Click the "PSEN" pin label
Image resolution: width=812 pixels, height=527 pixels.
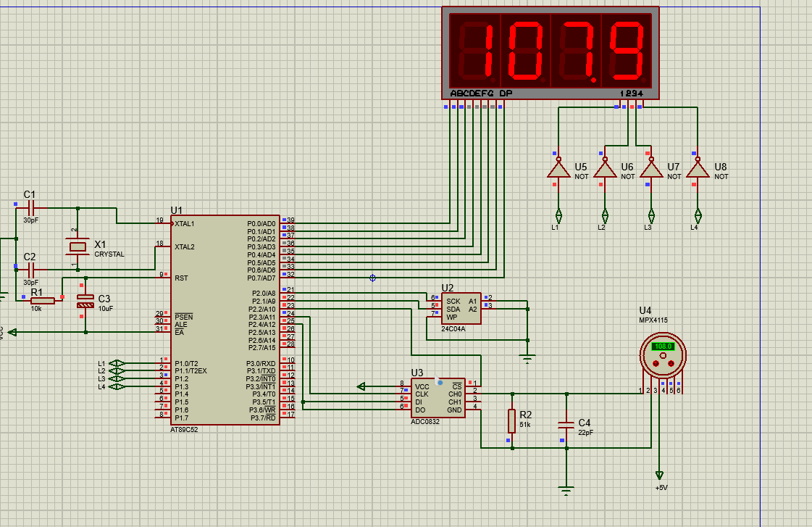coord(184,317)
